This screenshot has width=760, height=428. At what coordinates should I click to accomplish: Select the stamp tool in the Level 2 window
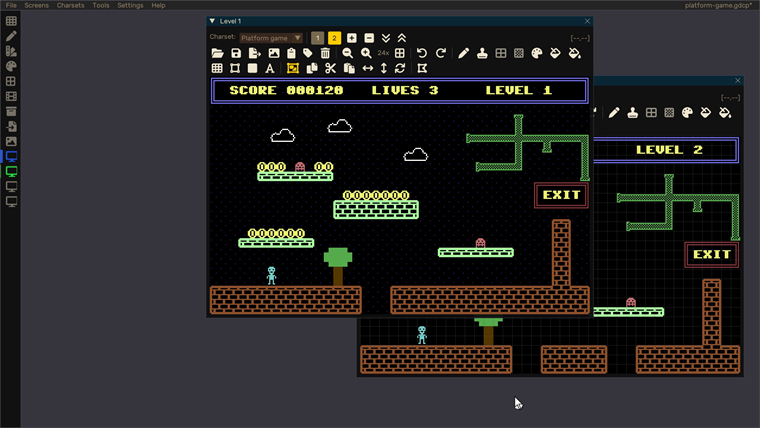coord(633,113)
